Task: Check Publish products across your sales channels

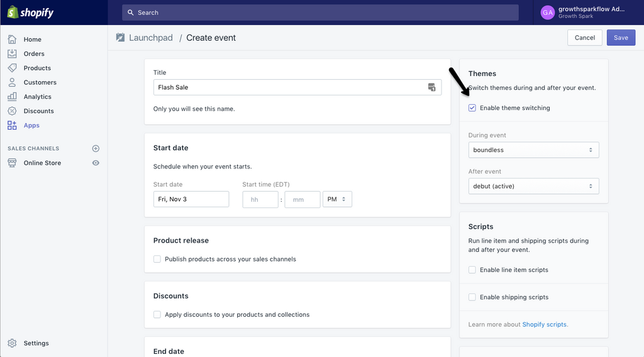Action: [157, 259]
